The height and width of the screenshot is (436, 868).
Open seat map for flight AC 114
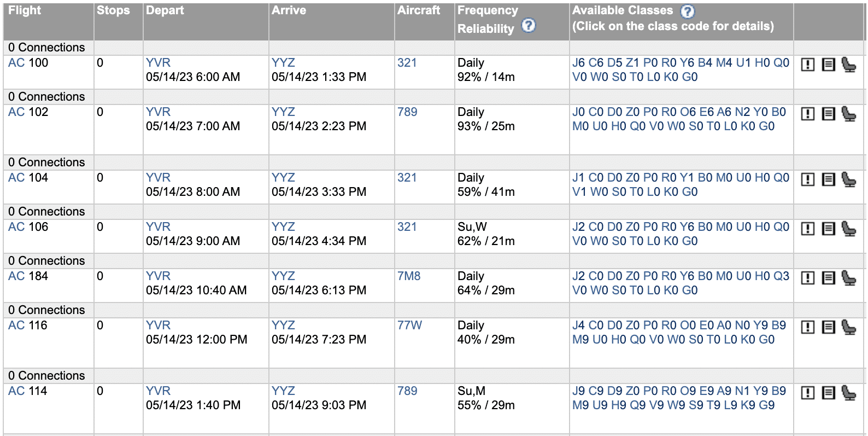tap(848, 393)
